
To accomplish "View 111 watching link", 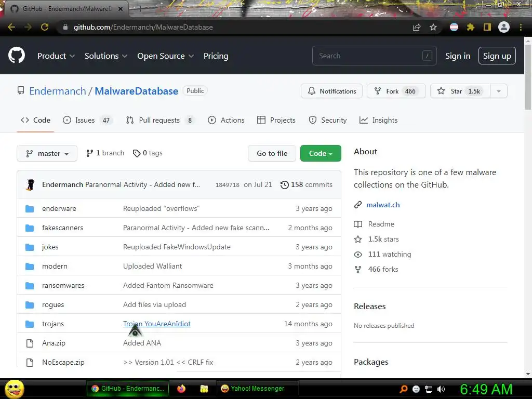I will click(x=390, y=255).
